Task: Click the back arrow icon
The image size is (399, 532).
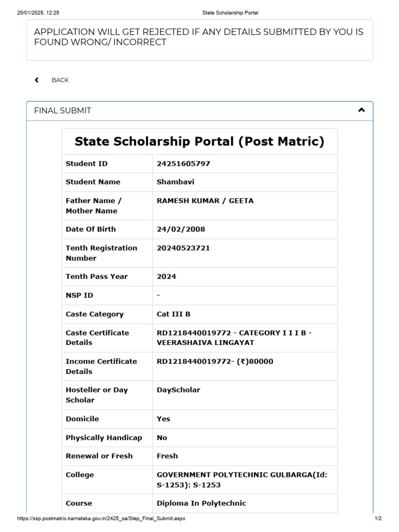Action: 37,80
